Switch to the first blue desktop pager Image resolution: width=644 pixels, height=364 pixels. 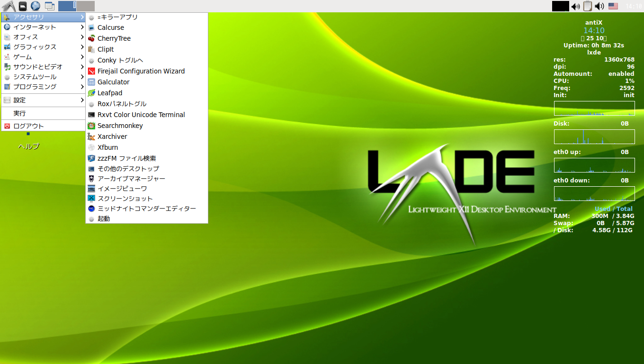67,6
